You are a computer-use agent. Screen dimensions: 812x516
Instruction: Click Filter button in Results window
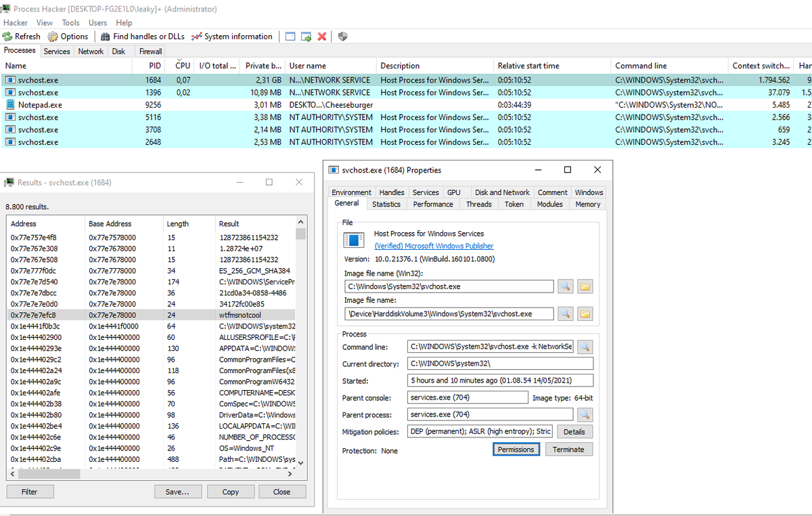[29, 492]
